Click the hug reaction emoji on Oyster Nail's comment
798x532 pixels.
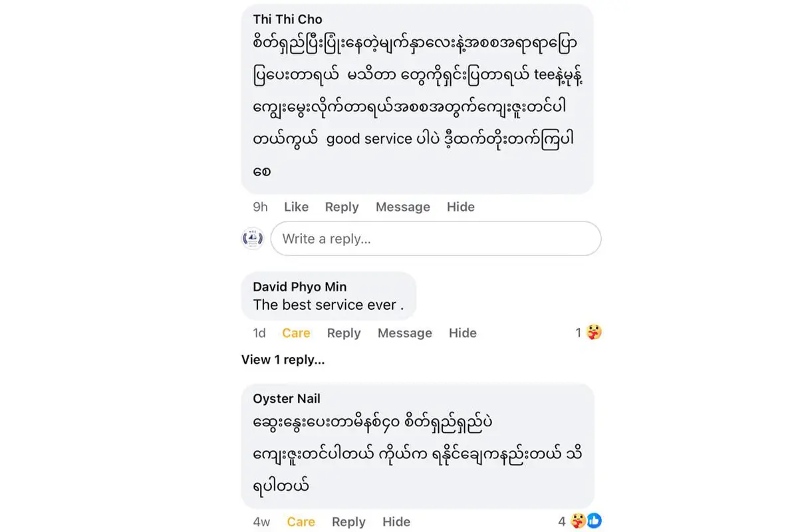[576, 523]
